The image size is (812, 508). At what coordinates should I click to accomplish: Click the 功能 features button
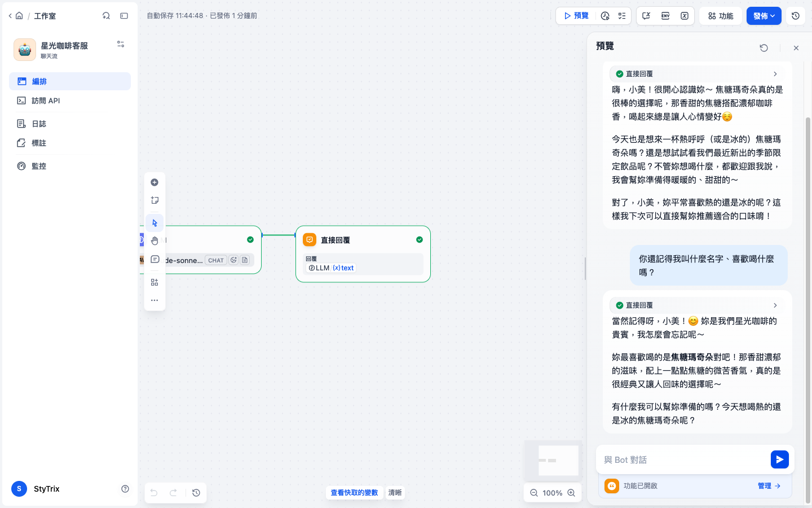point(721,16)
